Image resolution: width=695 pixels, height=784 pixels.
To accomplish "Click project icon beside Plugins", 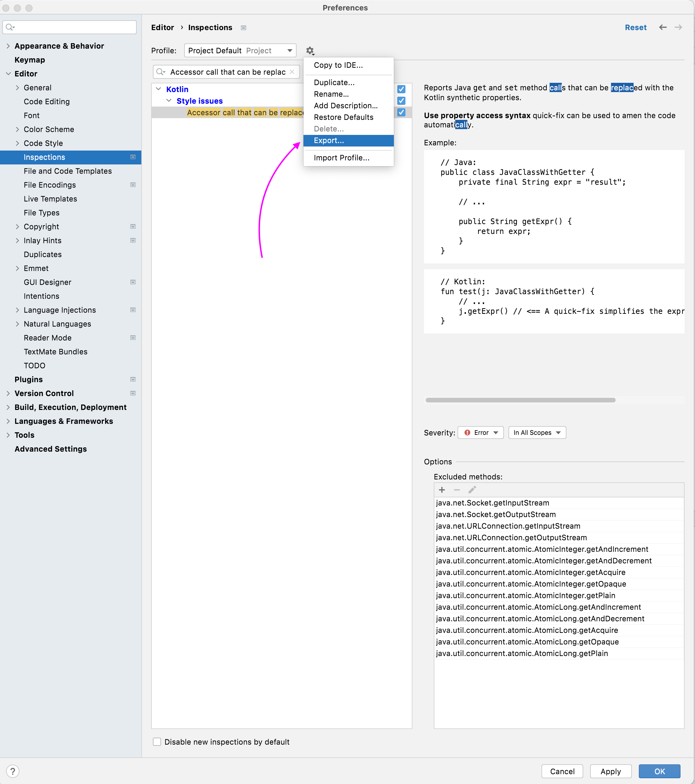I will pyautogui.click(x=133, y=379).
